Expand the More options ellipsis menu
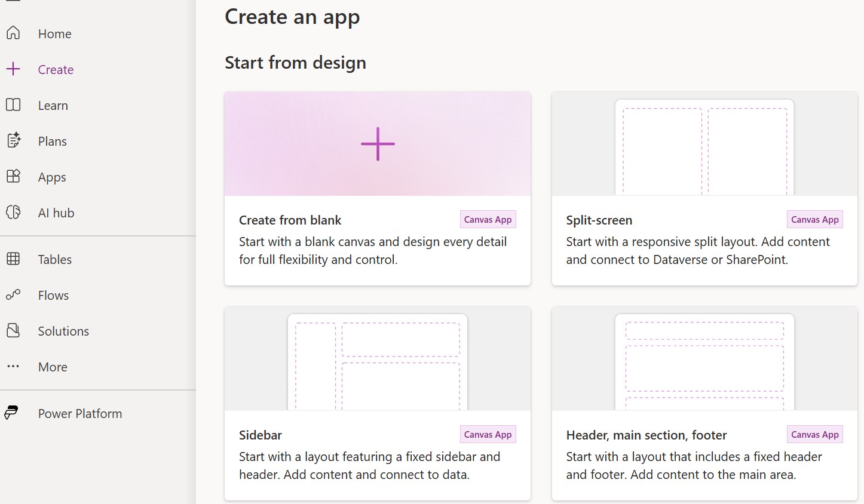The width and height of the screenshot is (864, 504). pos(13,367)
